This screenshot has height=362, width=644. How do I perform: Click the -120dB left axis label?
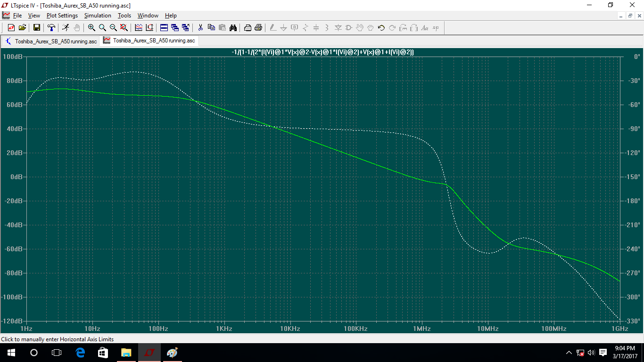[x=12, y=321]
